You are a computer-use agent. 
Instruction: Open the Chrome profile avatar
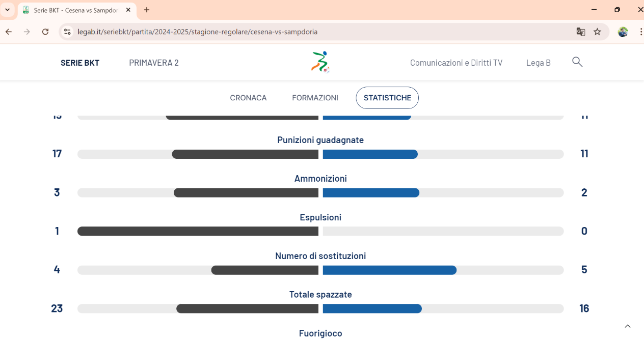coord(623,32)
